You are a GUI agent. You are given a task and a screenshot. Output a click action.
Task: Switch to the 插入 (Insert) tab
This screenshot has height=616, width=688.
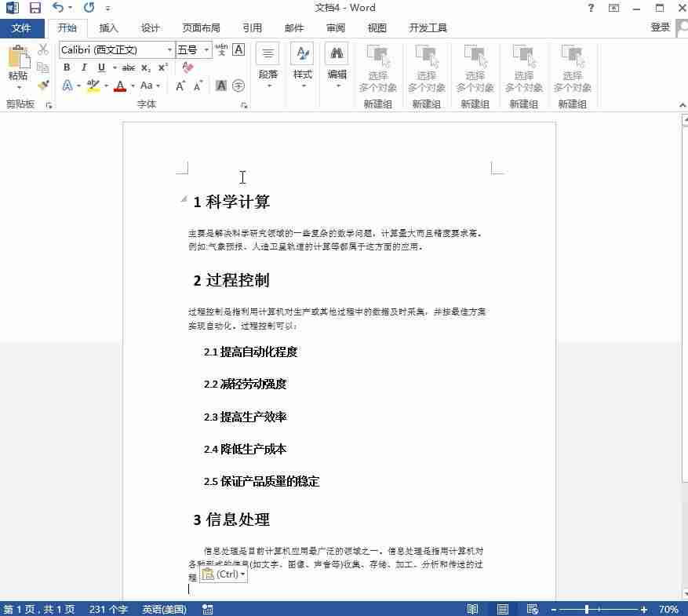(x=108, y=28)
